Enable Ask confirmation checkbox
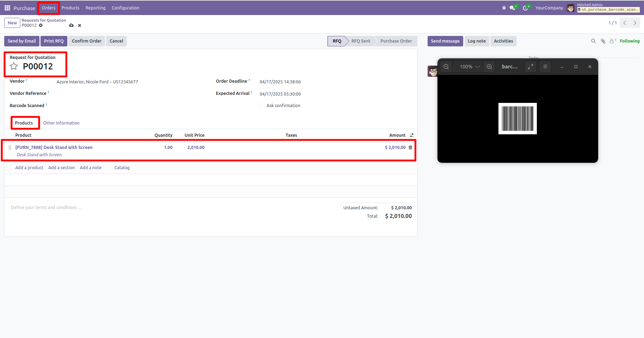 261,106
